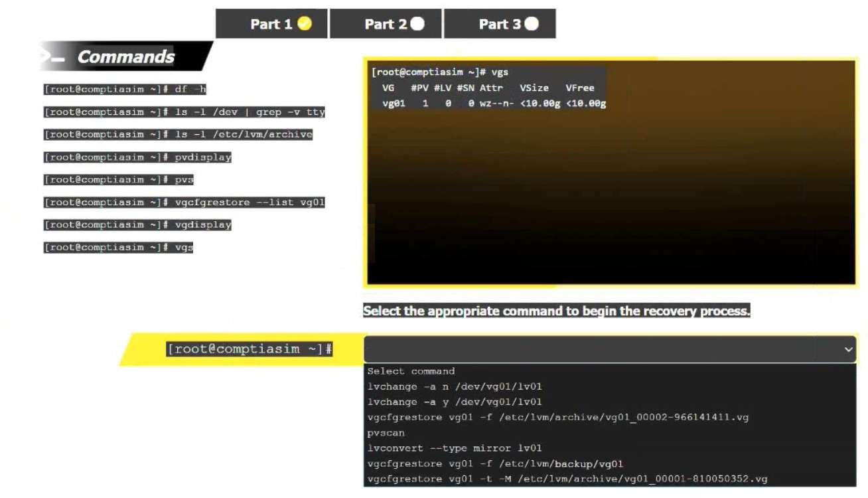The height and width of the screenshot is (498, 868).
Task: Click the ls -l /etc/lvm/archive command
Action: (178, 135)
